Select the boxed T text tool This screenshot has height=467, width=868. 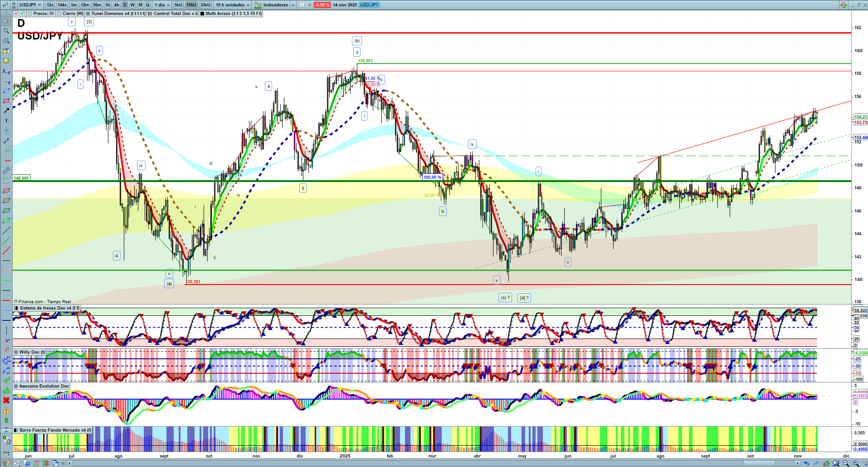coord(6,121)
